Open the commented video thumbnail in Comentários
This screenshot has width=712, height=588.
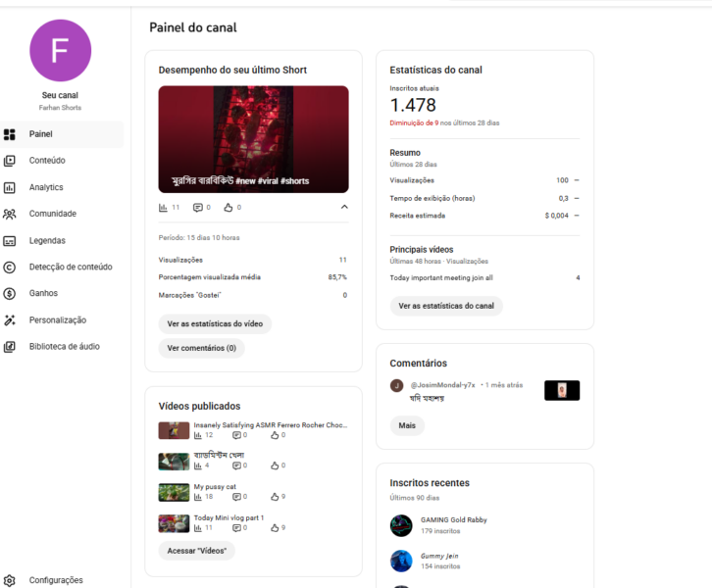point(562,390)
